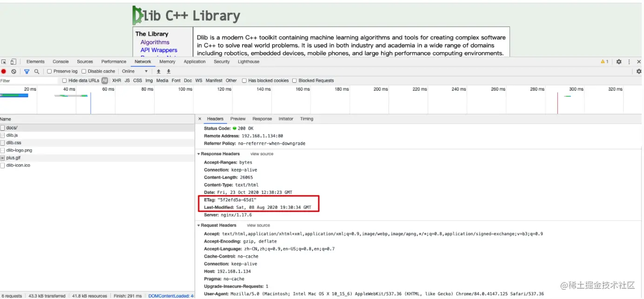Click the Export HAR download arrow
Viewport: 644px width, 299px height.
[169, 72]
